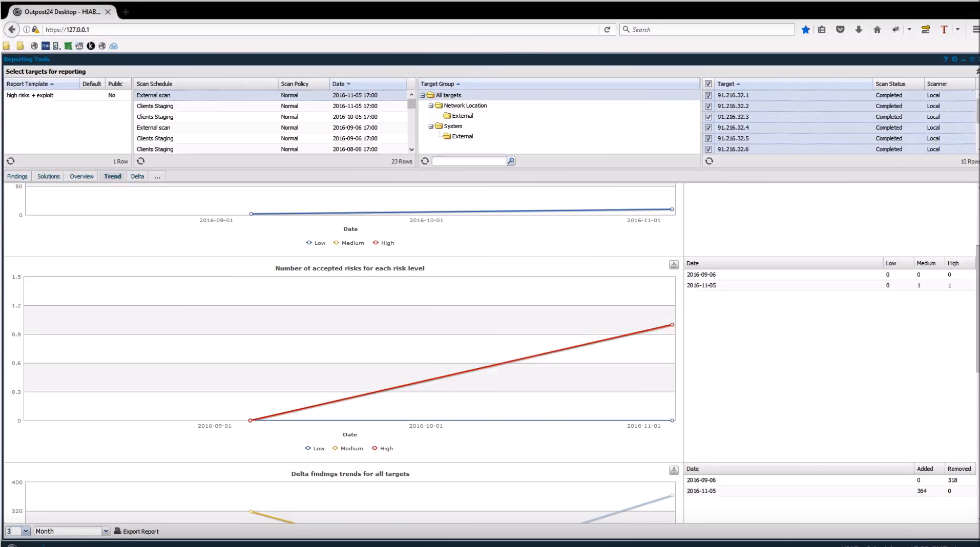
Task: Refresh the Report Template list
Action: [x=11, y=161]
